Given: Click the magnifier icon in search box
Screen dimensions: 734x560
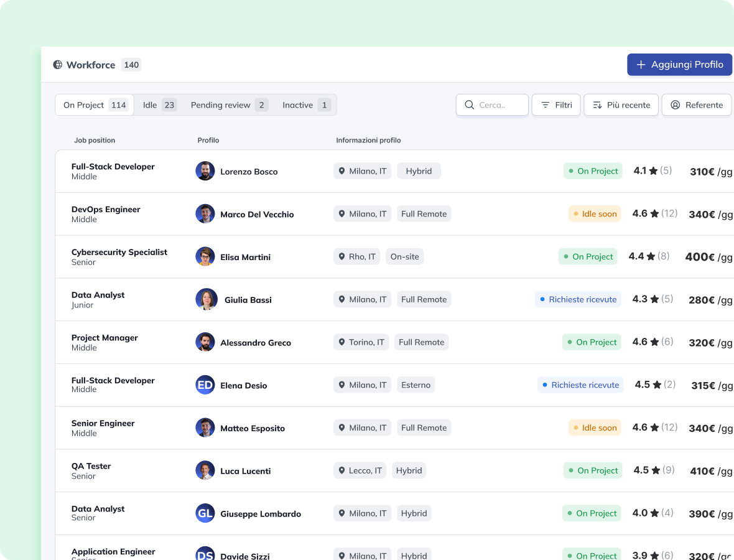Looking at the screenshot, I should click(x=469, y=105).
